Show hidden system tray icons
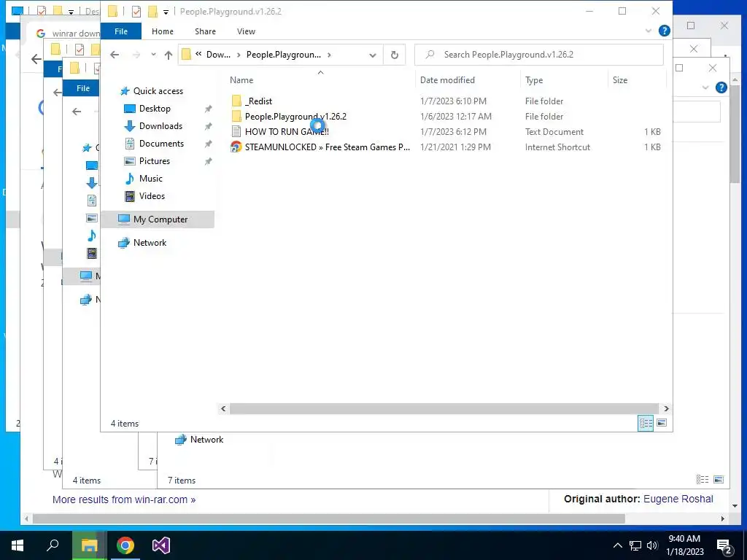Image resolution: width=747 pixels, height=560 pixels. (x=617, y=545)
